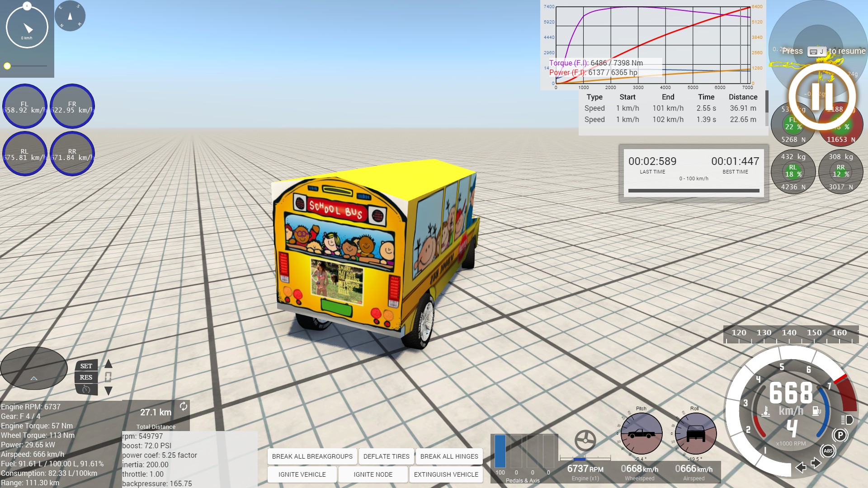Click the IGNITE NODE button

point(373,474)
